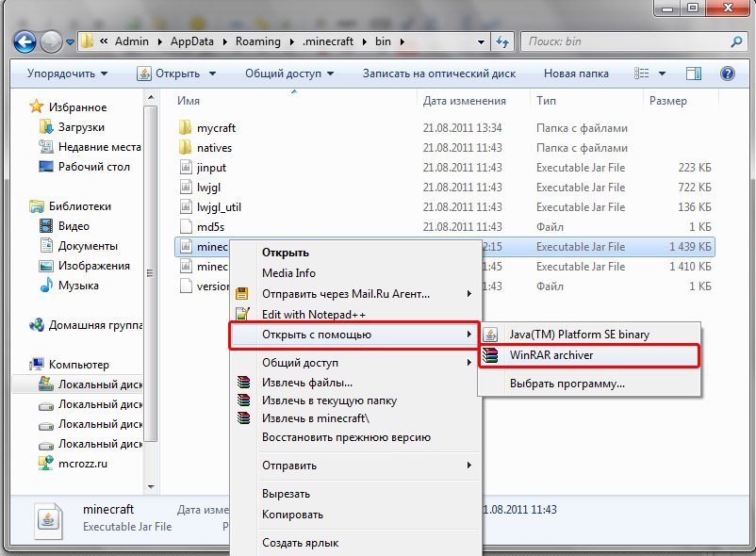The image size is (756, 556).
Task: Open the 'Документы' library
Action: pos(78,246)
